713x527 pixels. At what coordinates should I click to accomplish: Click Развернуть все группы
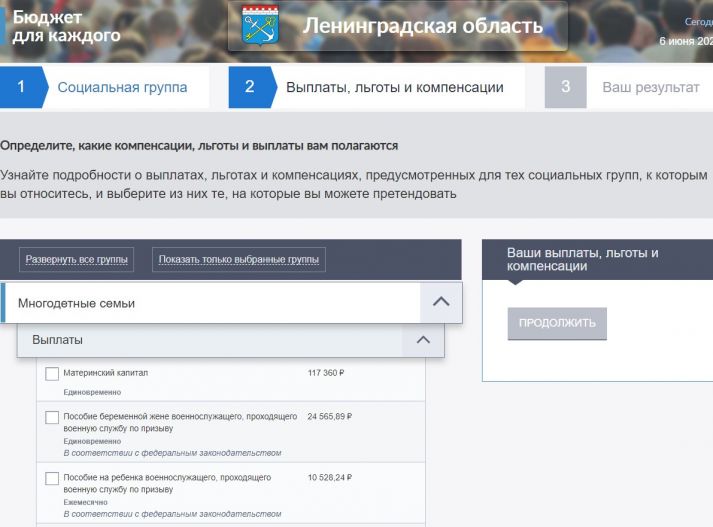(77, 260)
